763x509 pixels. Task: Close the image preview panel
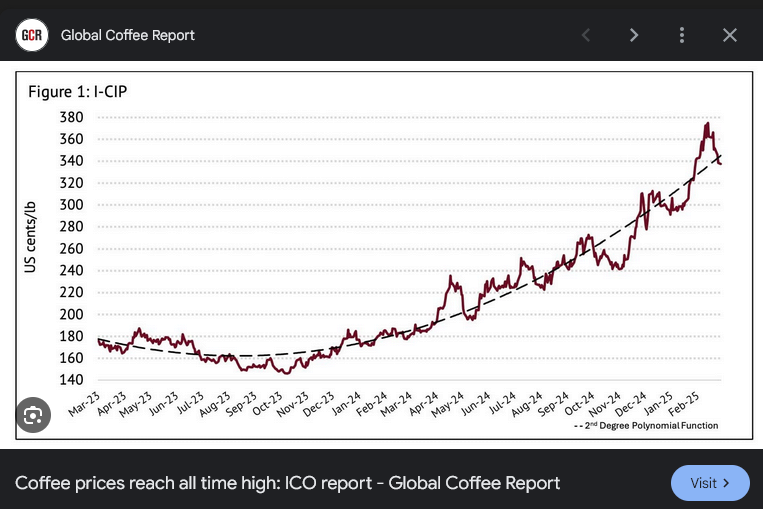[x=730, y=35]
